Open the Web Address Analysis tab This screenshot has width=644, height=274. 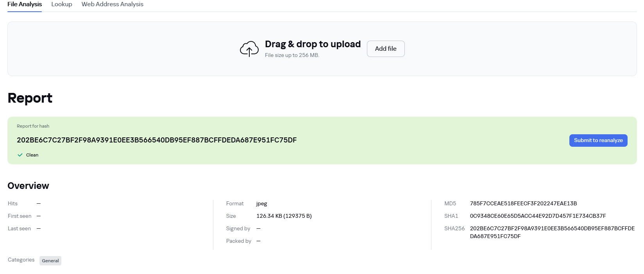pos(112,4)
